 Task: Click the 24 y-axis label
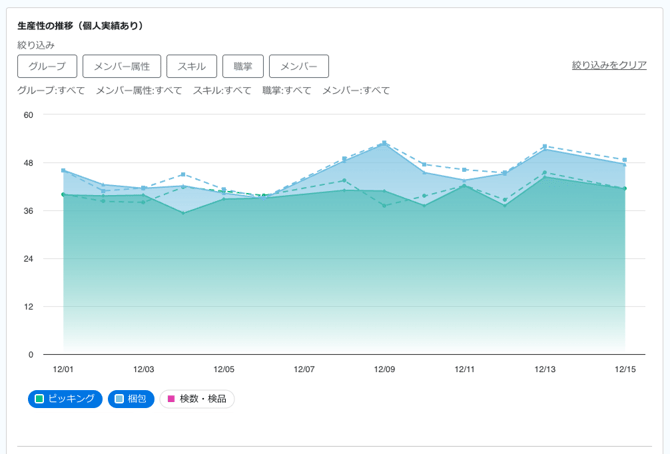point(28,259)
